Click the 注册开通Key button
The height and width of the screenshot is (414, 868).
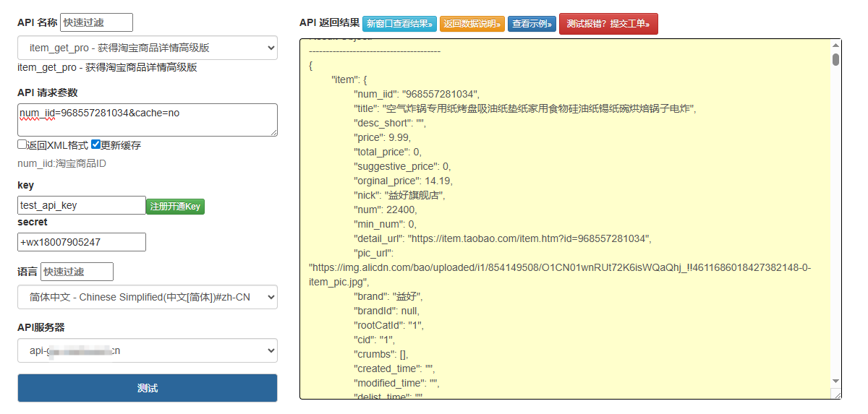pos(175,207)
